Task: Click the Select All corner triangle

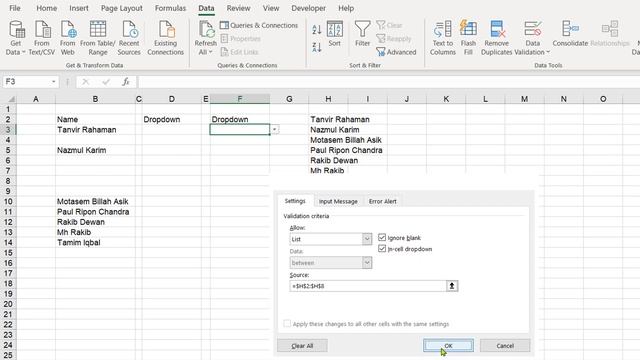Action: (11, 99)
